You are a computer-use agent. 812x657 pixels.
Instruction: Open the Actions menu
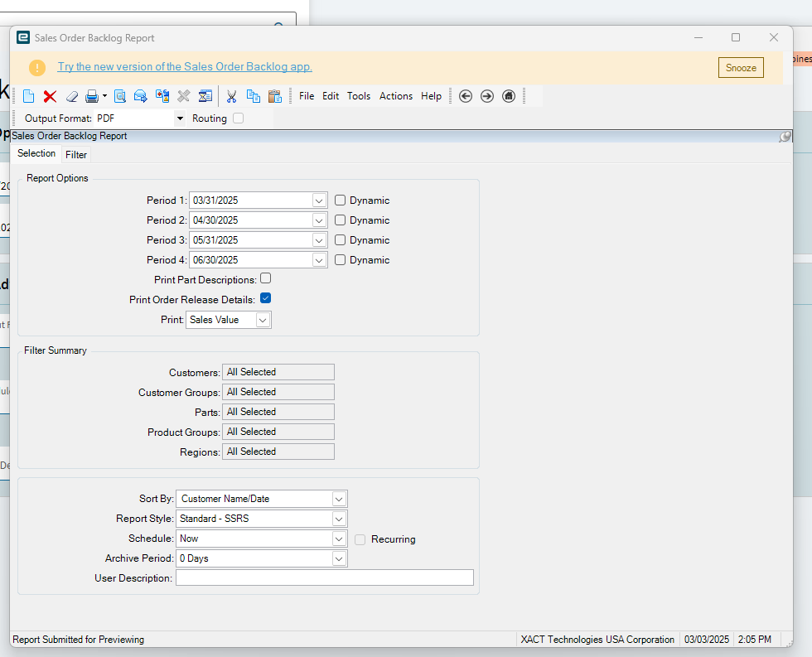[x=396, y=96]
